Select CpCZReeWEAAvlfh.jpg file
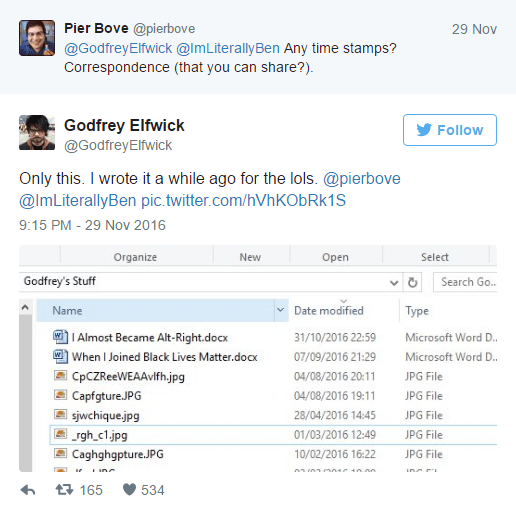516x514 pixels. 128,377
